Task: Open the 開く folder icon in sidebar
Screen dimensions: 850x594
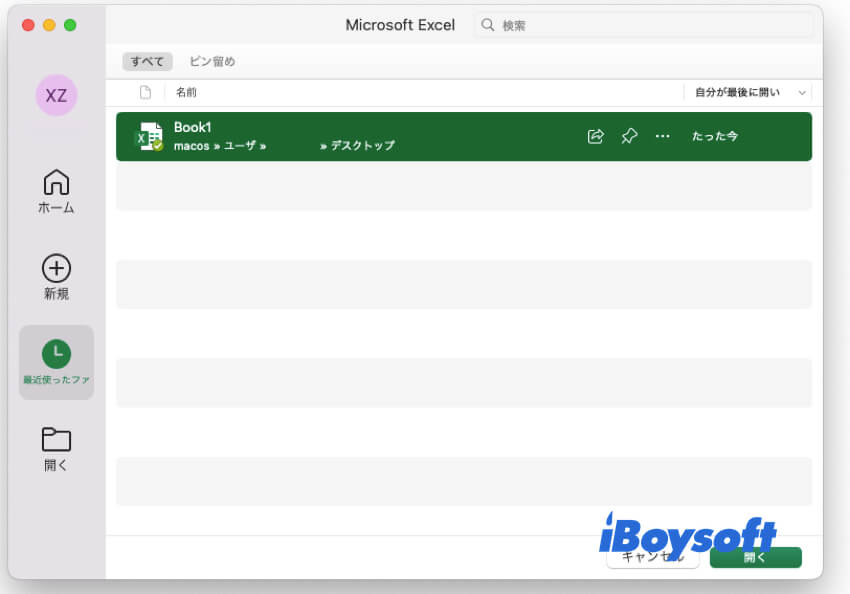Action: click(56, 447)
